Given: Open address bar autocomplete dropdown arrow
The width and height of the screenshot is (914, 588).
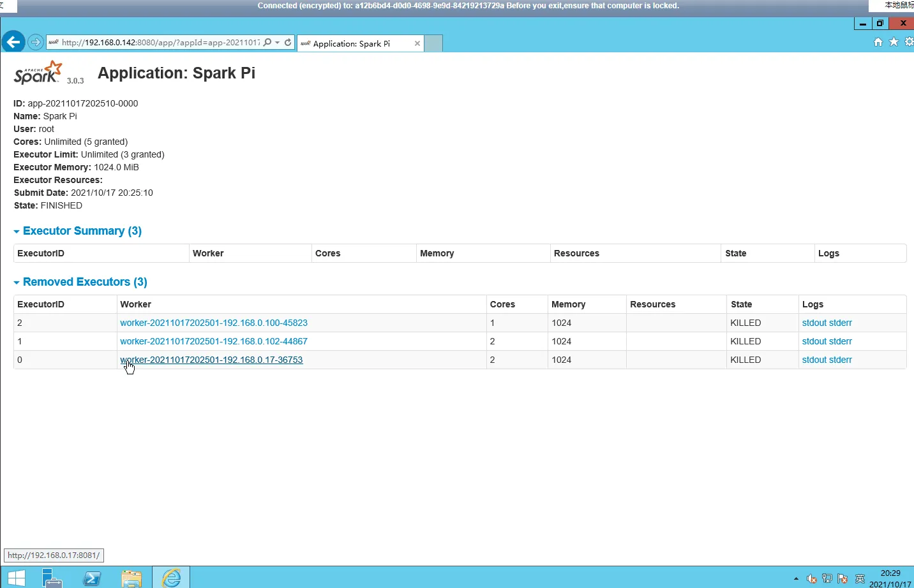Looking at the screenshot, I should pos(278,43).
